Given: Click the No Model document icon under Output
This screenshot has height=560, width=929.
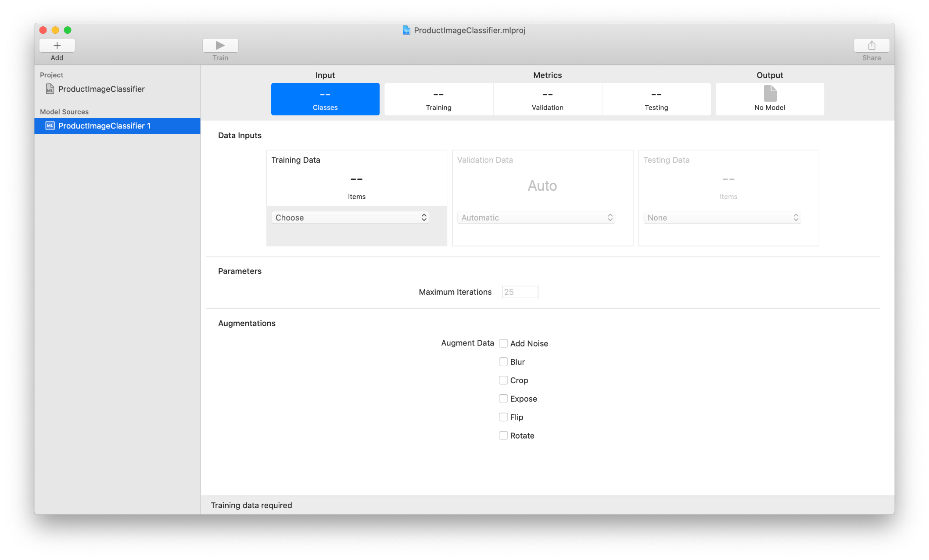Looking at the screenshot, I should [769, 93].
